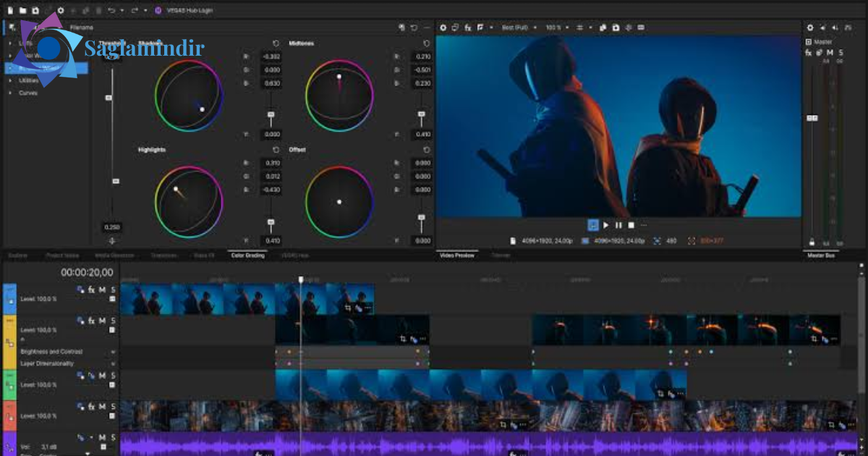868x456 pixels.
Task: Copy preview snapshot to clipboard
Action: coord(603,28)
